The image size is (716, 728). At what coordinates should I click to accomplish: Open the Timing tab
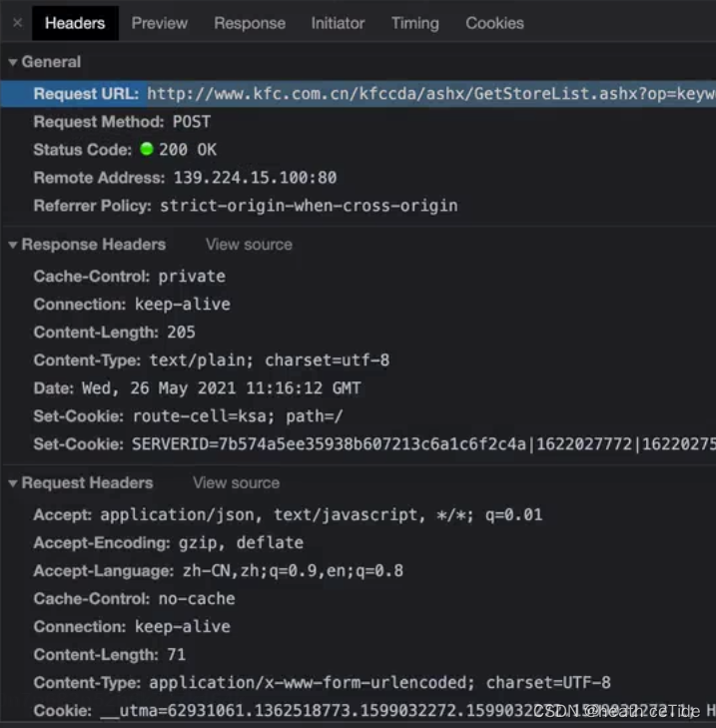click(x=414, y=23)
